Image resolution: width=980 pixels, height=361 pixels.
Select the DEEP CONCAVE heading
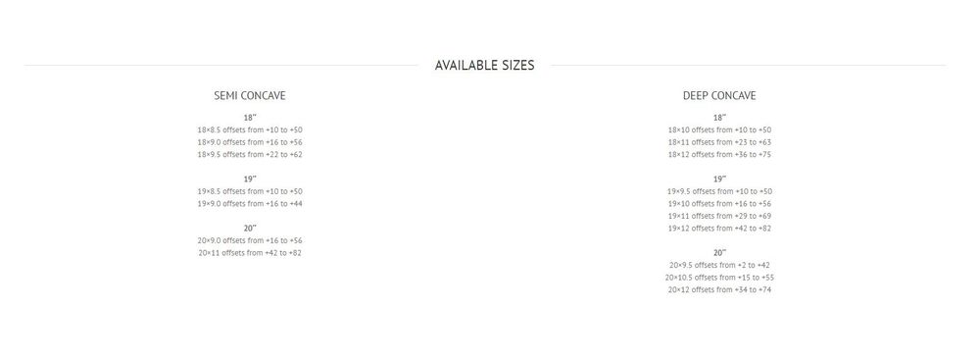point(719,96)
